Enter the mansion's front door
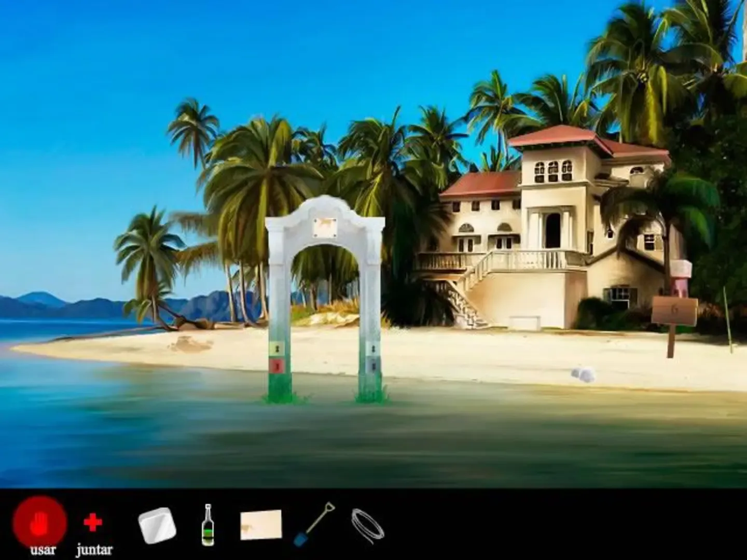Image resolution: width=747 pixels, height=560 pixels. point(553,231)
